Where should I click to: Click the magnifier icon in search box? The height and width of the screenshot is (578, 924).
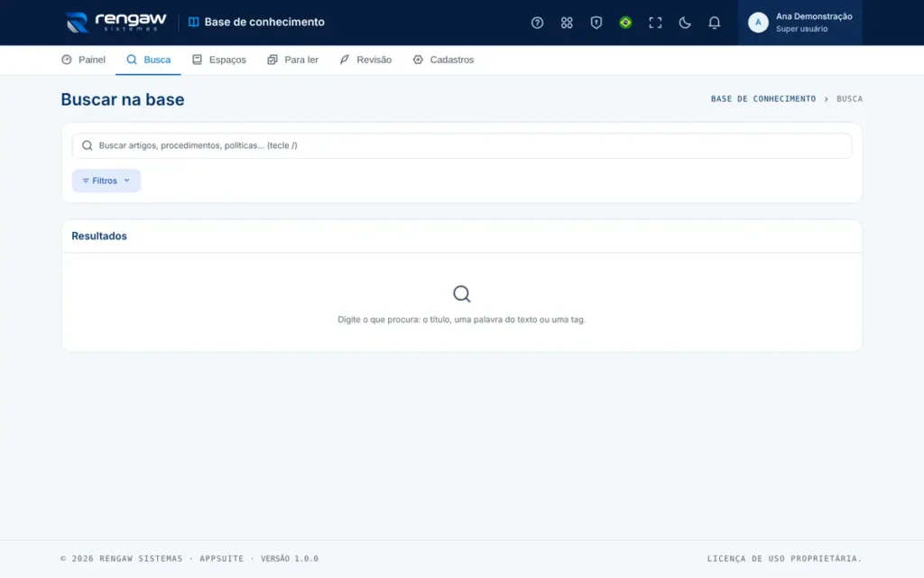tap(88, 145)
